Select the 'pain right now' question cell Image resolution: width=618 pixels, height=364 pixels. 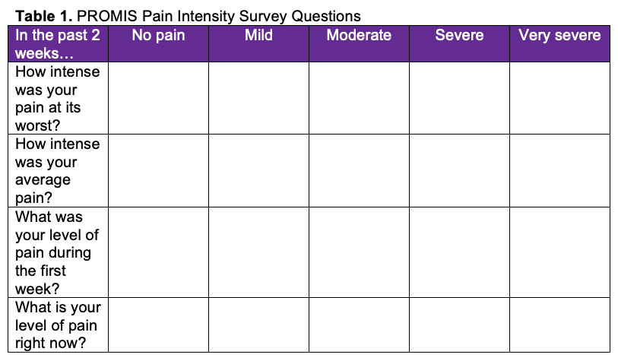coord(58,325)
